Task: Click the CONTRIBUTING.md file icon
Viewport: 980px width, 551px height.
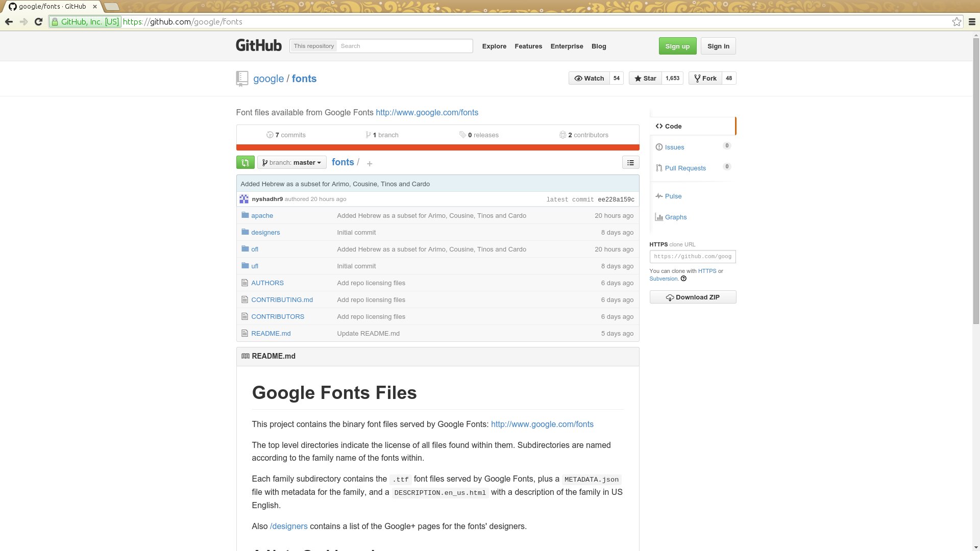Action: pos(245,299)
